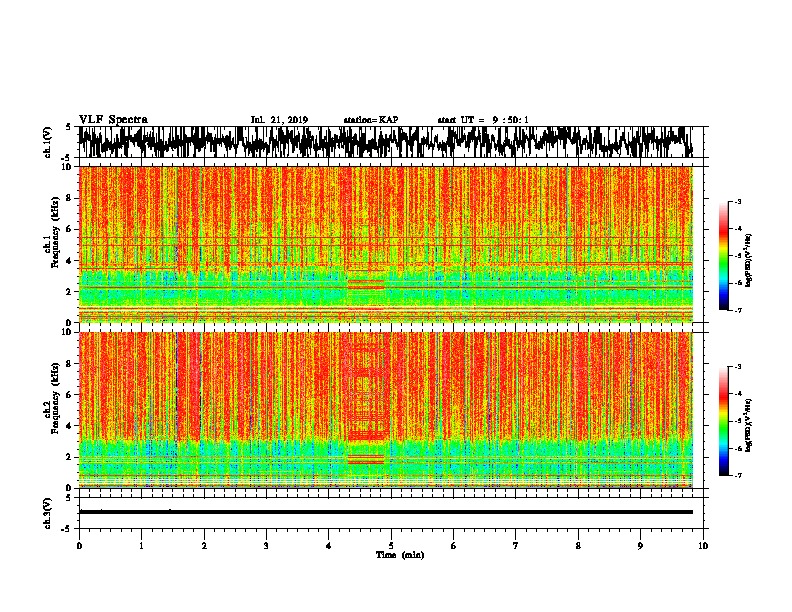The height and width of the screenshot is (612, 792).
Task: Select the date text "Jul. 21, 2019"
Action: click(x=279, y=120)
